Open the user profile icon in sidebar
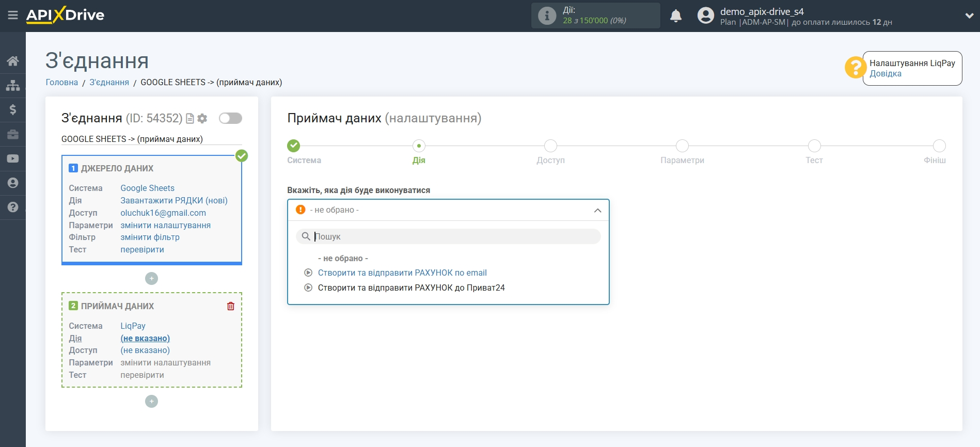The width and height of the screenshot is (980, 447). (x=13, y=183)
